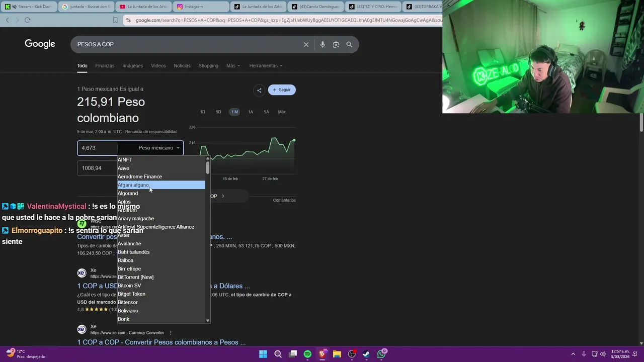Click the taskbar clock and date
Screen dimensions: 644x362
pos(620,354)
